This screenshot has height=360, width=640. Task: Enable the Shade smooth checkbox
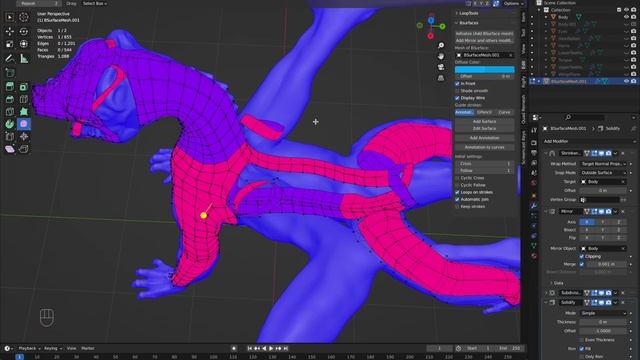(x=458, y=91)
